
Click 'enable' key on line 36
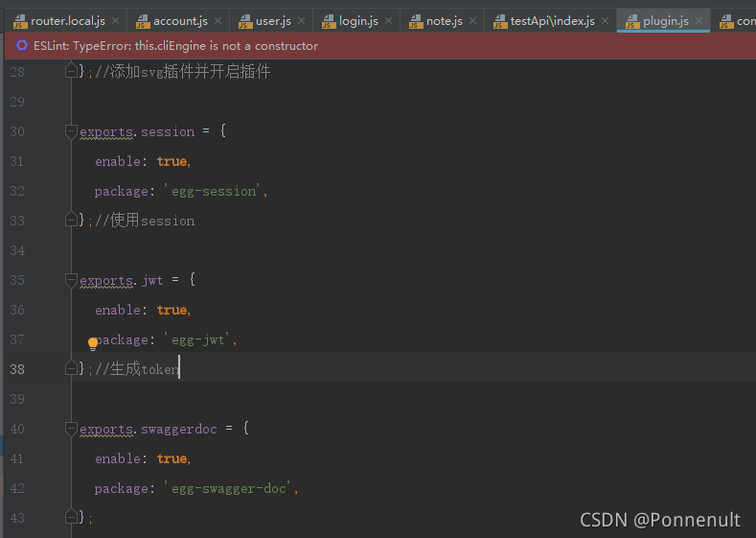click(118, 310)
